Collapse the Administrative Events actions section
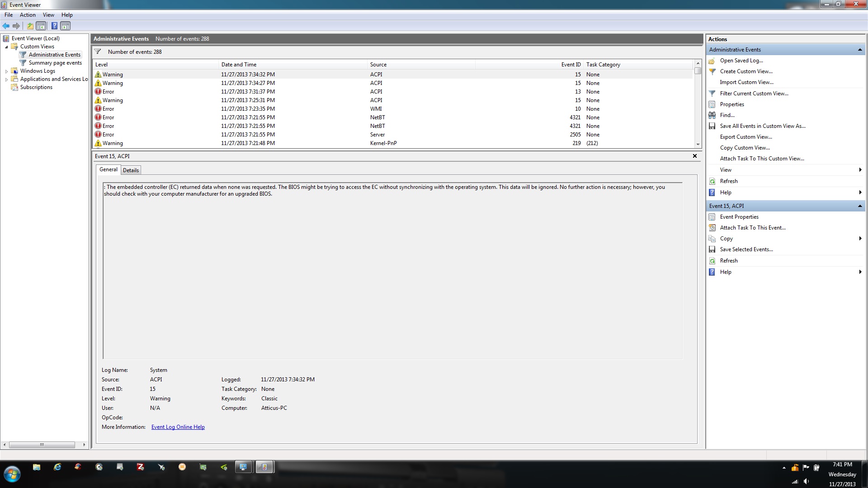The height and width of the screenshot is (488, 868). coord(859,50)
